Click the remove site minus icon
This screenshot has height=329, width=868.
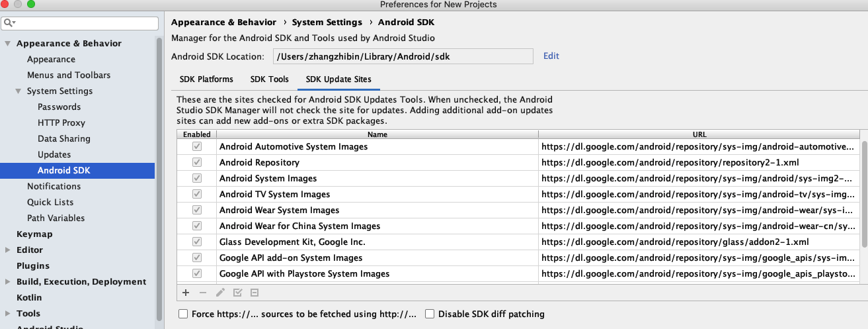pos(203,293)
